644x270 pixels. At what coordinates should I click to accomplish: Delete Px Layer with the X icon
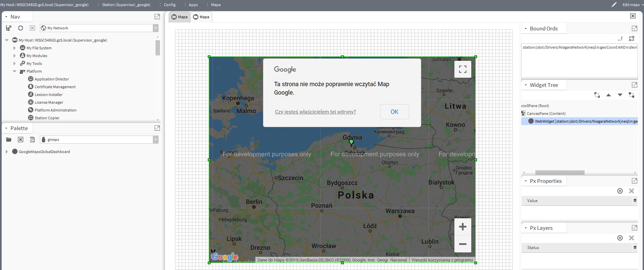(631, 238)
